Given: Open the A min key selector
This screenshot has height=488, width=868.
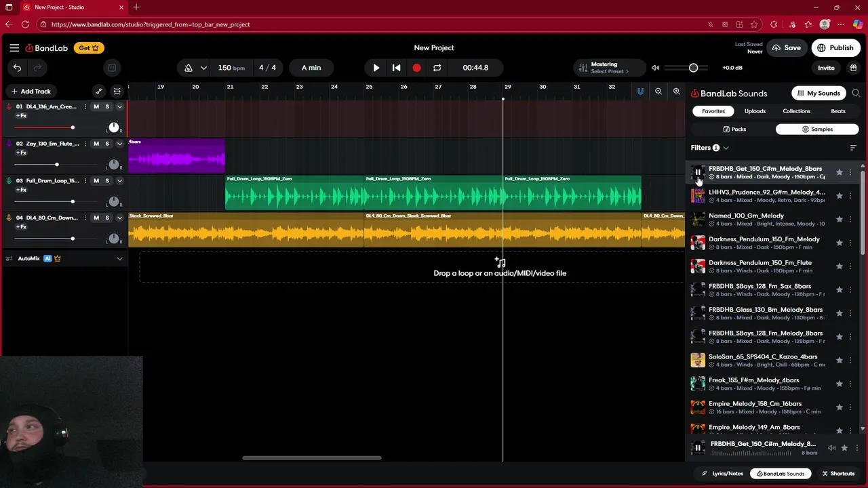Looking at the screenshot, I should (x=311, y=68).
